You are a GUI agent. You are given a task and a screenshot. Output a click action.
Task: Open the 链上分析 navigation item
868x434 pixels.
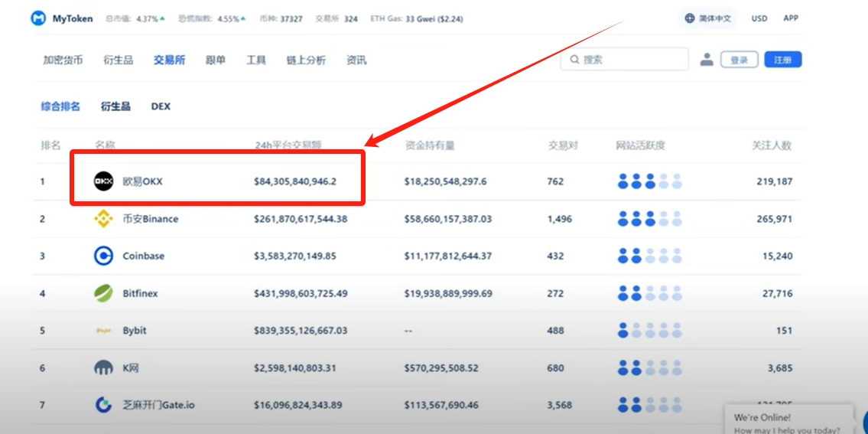[x=306, y=60]
